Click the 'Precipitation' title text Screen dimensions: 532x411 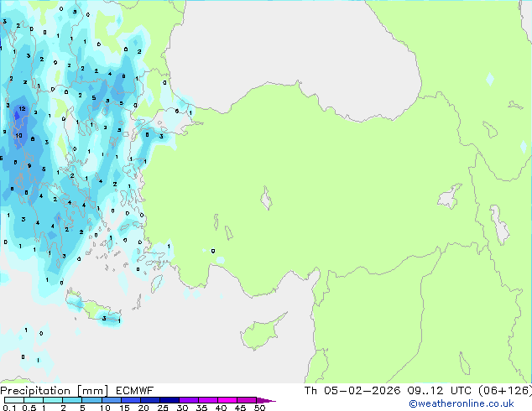point(35,391)
